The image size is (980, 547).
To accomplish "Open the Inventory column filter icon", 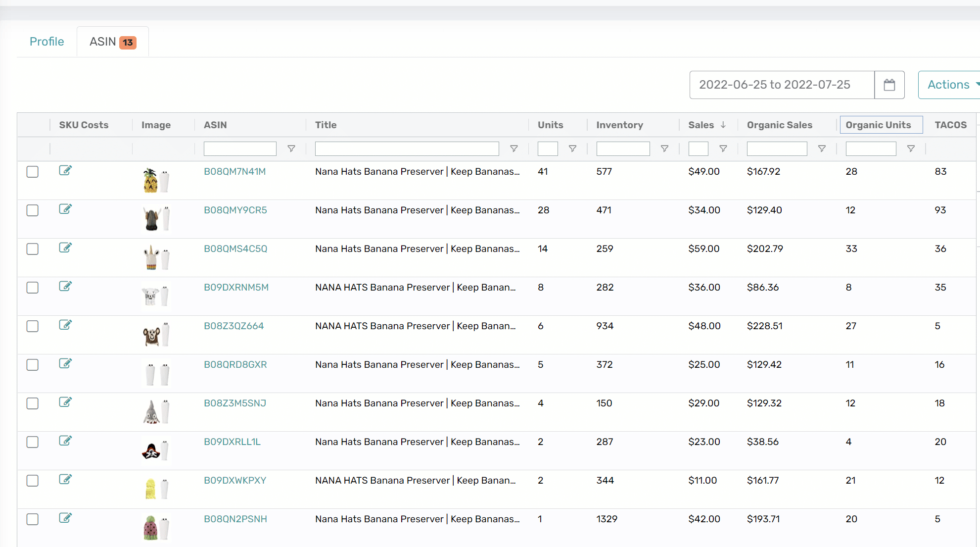I will point(664,149).
